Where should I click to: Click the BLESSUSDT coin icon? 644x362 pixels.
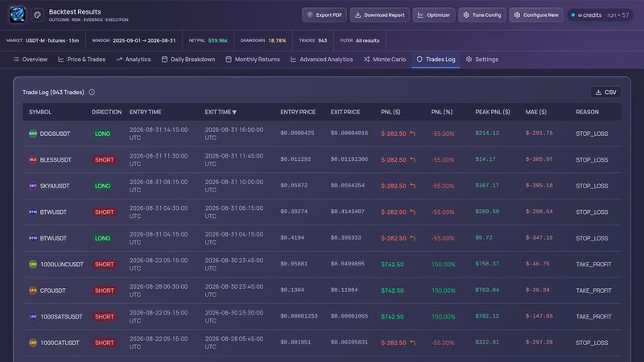coord(33,159)
